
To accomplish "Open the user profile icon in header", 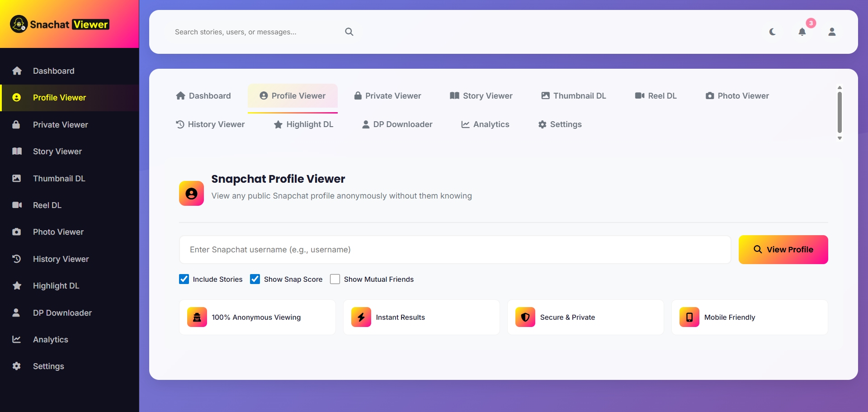I will pos(832,32).
